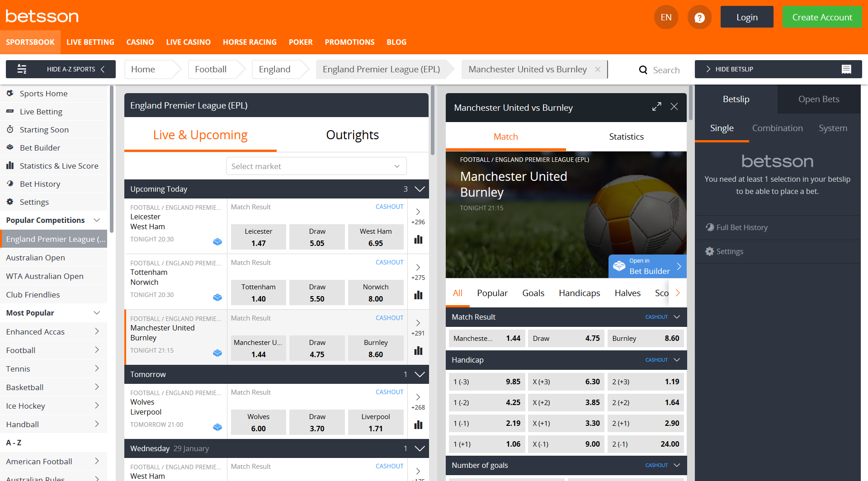Expand match panel to full view
This screenshot has height=481, width=868.
pos(656,107)
